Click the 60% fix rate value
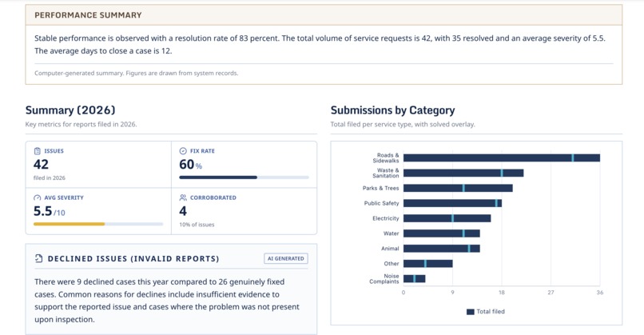Viewport: 644px width, 335px height. tap(191, 165)
